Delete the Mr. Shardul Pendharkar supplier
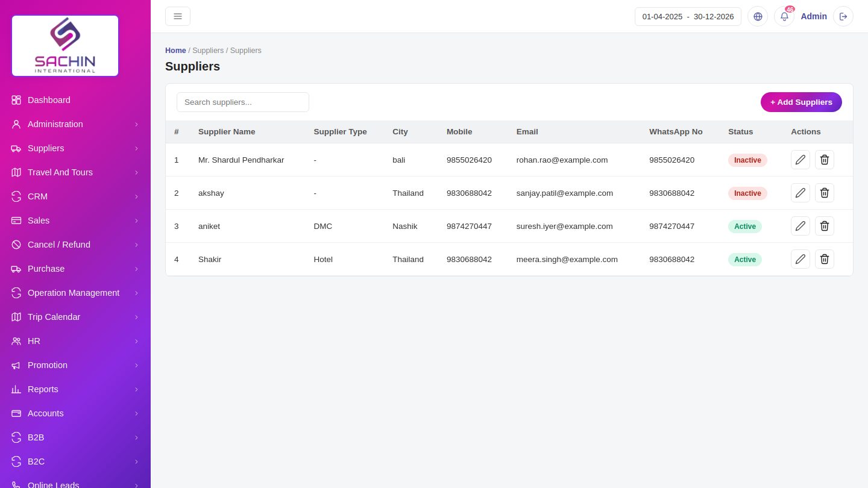The image size is (868, 488). pyautogui.click(x=825, y=160)
